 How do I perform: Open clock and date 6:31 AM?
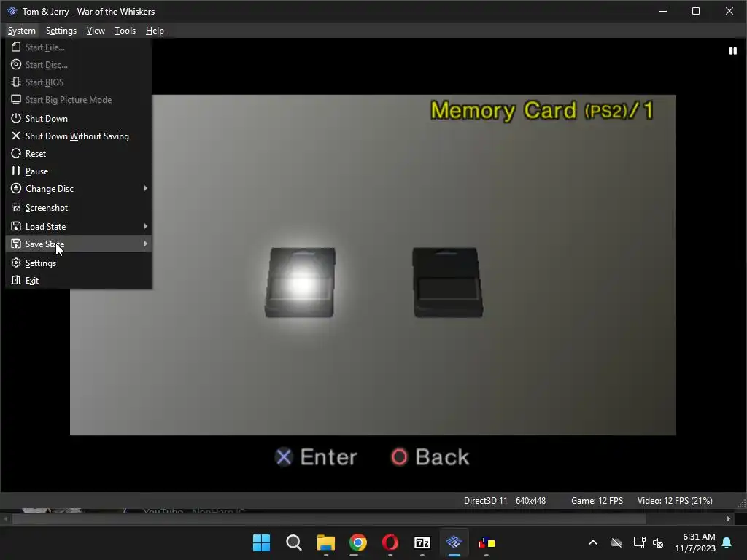(695, 542)
